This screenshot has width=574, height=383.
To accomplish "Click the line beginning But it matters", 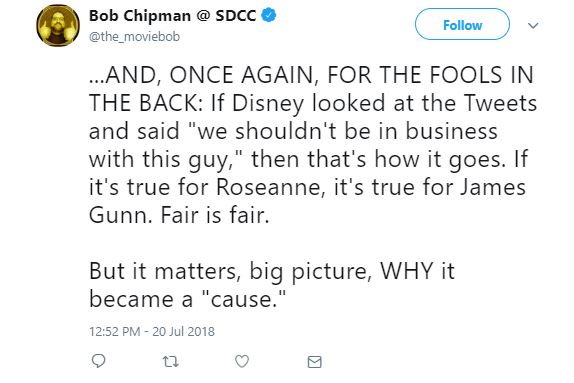I will pos(272,272).
